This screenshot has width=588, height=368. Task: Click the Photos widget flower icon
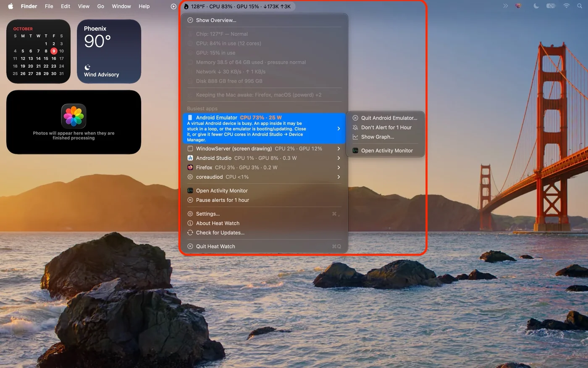[x=73, y=116]
